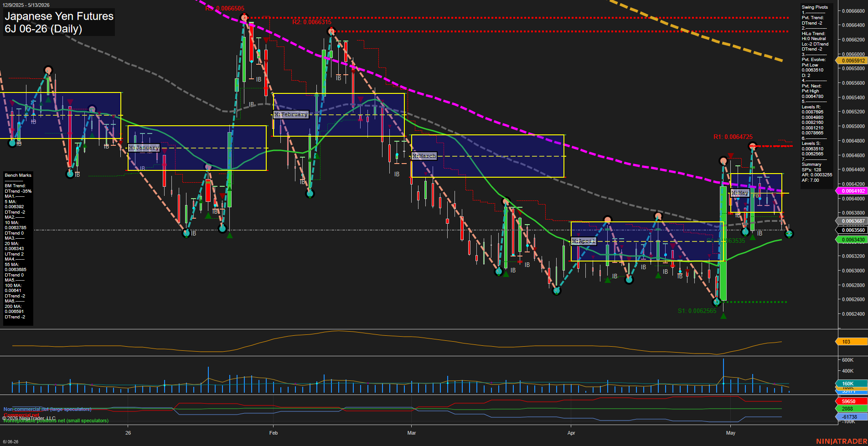Click the Swing Pivots panel heading
868x446 pixels.
(815, 7)
